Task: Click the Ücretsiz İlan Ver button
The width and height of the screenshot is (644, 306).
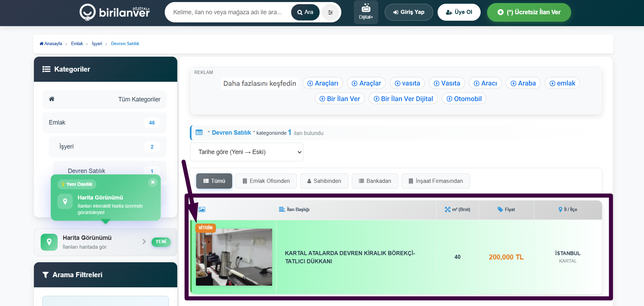Action: coord(529,12)
